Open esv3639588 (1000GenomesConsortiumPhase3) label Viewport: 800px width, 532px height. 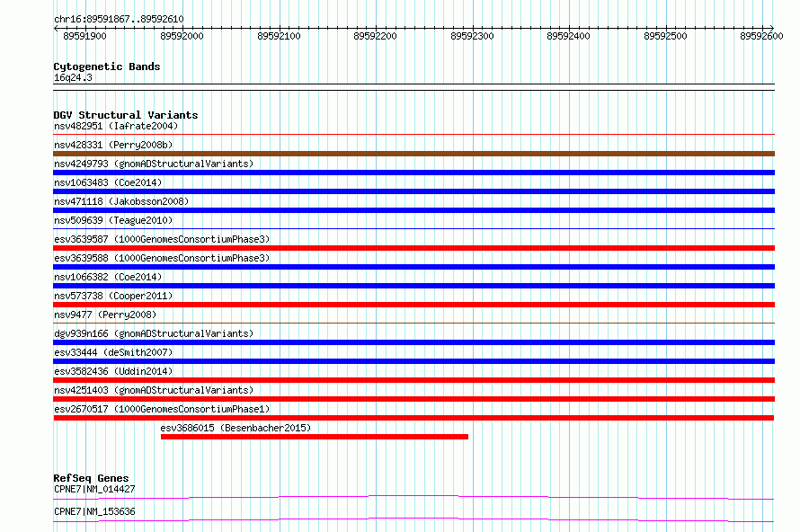(162, 258)
